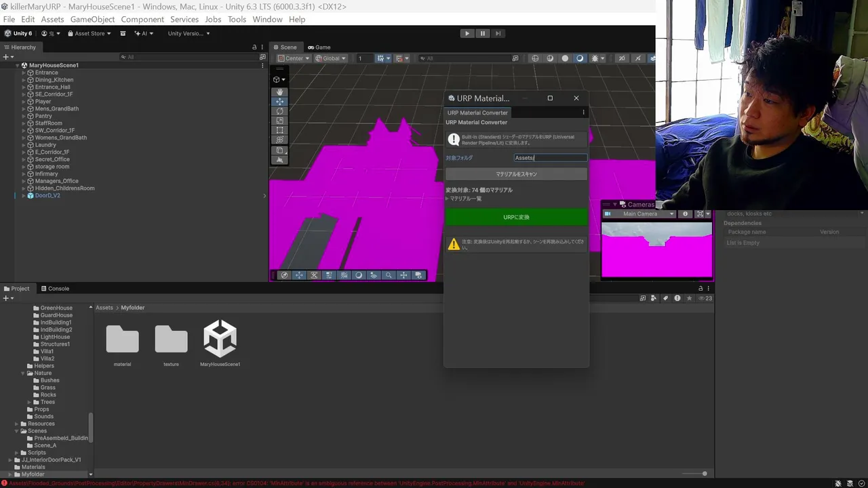Select the Move tool in Scene toolbar
This screenshot has width=868, height=488.
pos(279,102)
